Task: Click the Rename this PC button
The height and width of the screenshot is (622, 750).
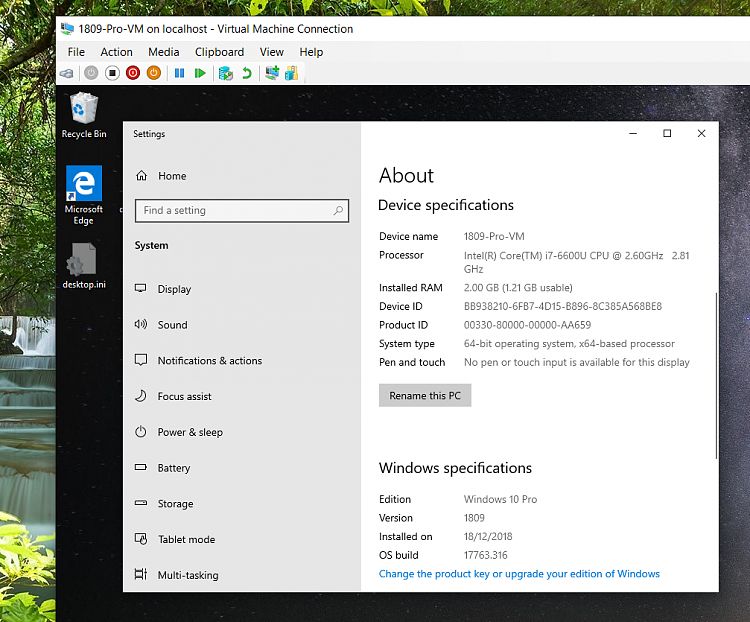Action: [x=425, y=396]
